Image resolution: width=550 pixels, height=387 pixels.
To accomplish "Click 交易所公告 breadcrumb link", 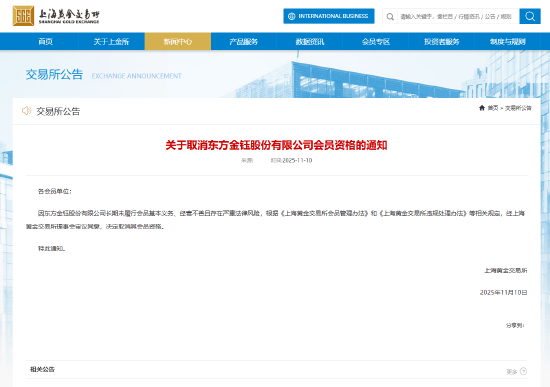I will tap(518, 108).
